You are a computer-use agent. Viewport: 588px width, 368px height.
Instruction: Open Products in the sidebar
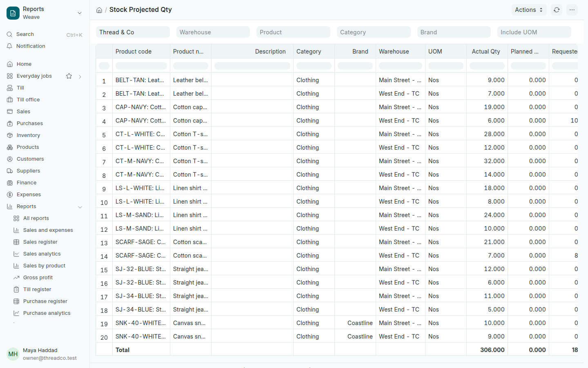(45, 147)
